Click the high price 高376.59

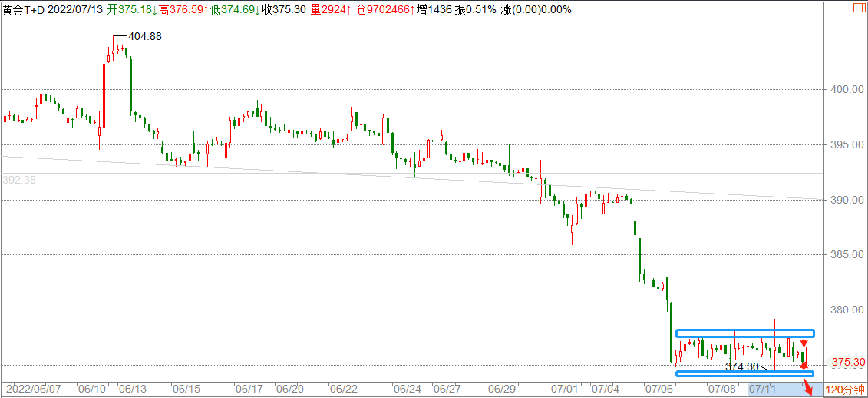point(183,9)
